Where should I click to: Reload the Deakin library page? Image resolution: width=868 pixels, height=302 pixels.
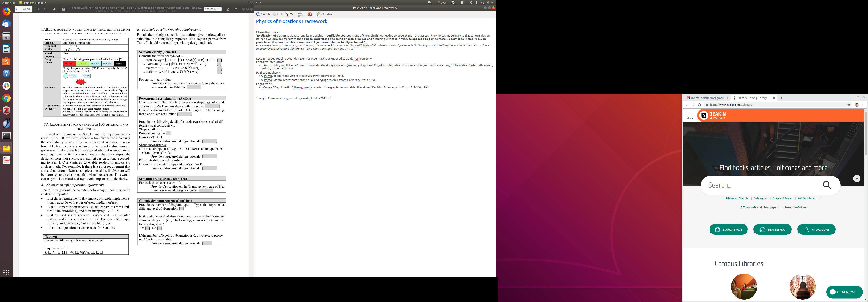coord(699,105)
